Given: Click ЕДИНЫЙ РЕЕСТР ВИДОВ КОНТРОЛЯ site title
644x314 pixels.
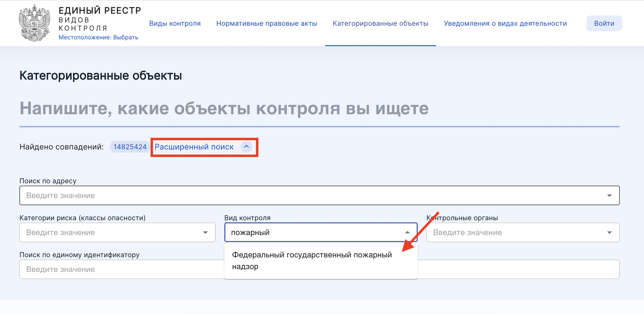Looking at the screenshot, I should (x=100, y=19).
